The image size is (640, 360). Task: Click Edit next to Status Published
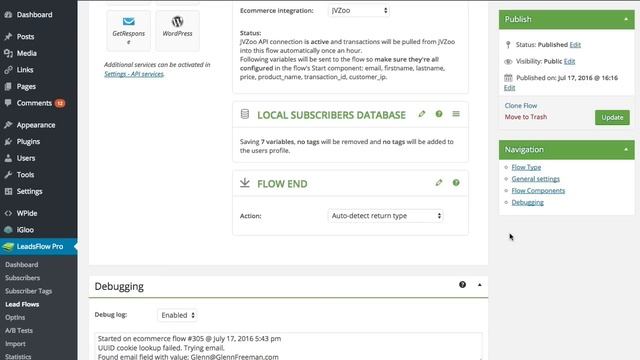575,44
